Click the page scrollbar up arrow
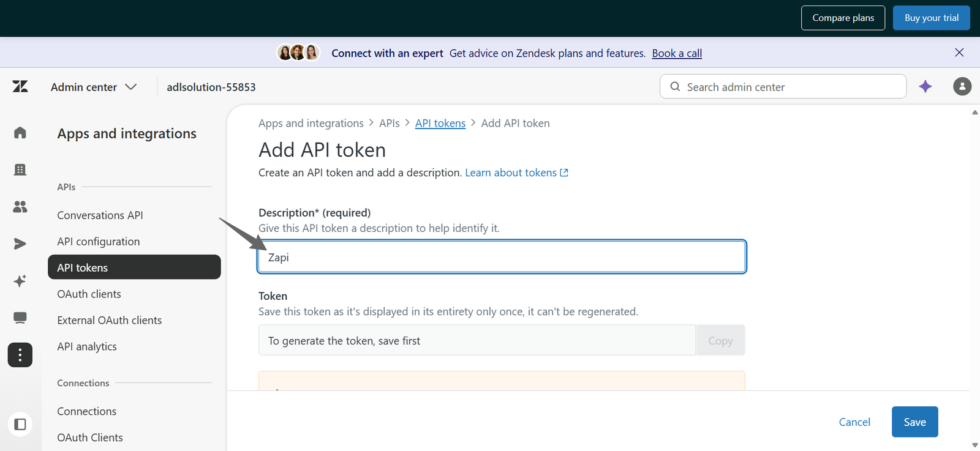Image resolution: width=980 pixels, height=451 pixels. (974, 113)
